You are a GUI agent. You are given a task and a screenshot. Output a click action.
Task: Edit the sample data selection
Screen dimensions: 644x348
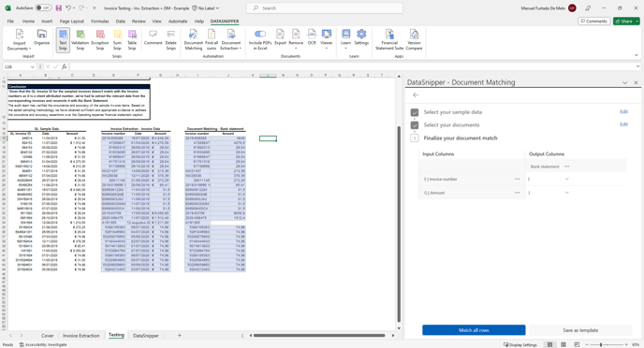coord(623,111)
